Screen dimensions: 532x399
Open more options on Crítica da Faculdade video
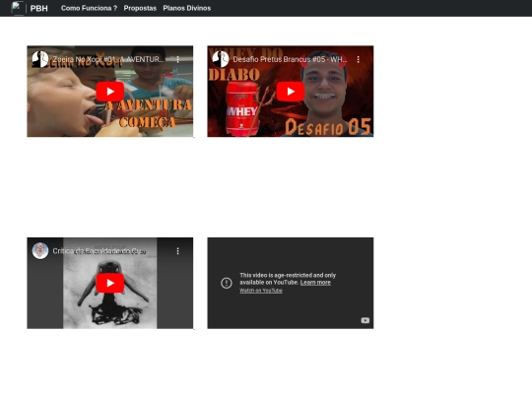(177, 251)
